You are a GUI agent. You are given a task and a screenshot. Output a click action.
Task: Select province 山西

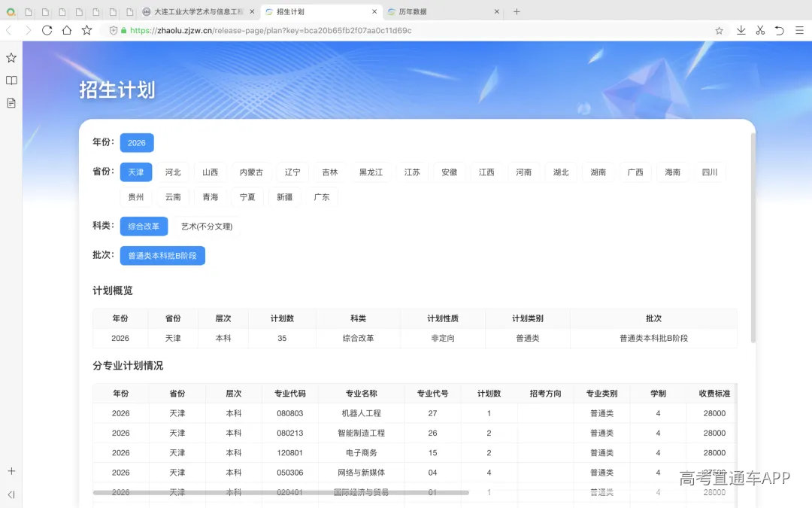click(x=211, y=172)
